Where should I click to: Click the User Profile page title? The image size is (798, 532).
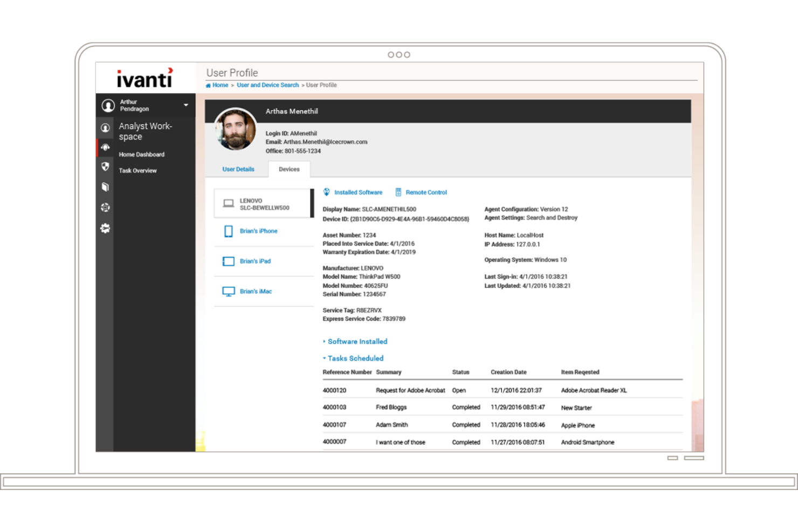tap(232, 73)
